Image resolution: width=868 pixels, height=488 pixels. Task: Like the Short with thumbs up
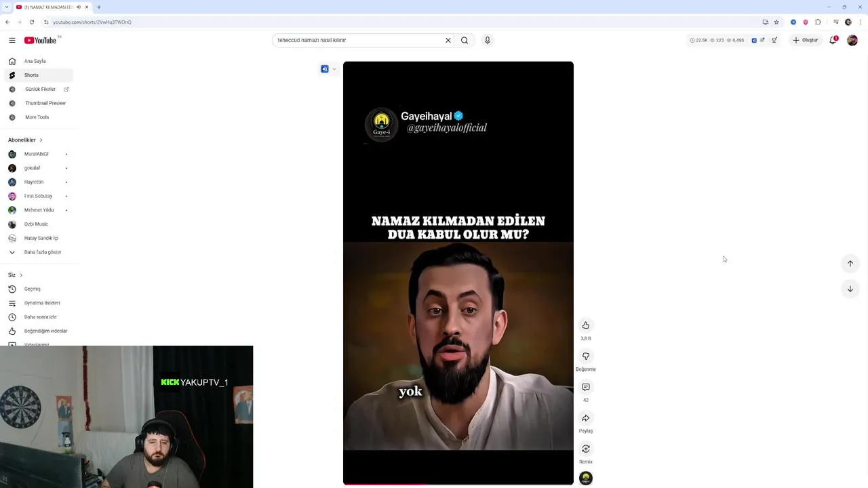(586, 325)
